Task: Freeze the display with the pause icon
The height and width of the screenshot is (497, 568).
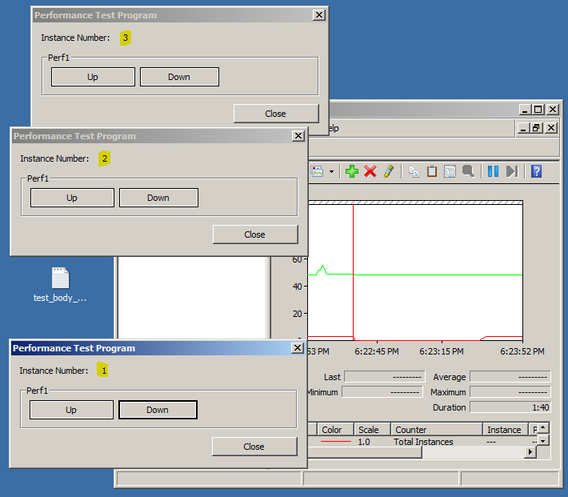Action: click(x=493, y=171)
